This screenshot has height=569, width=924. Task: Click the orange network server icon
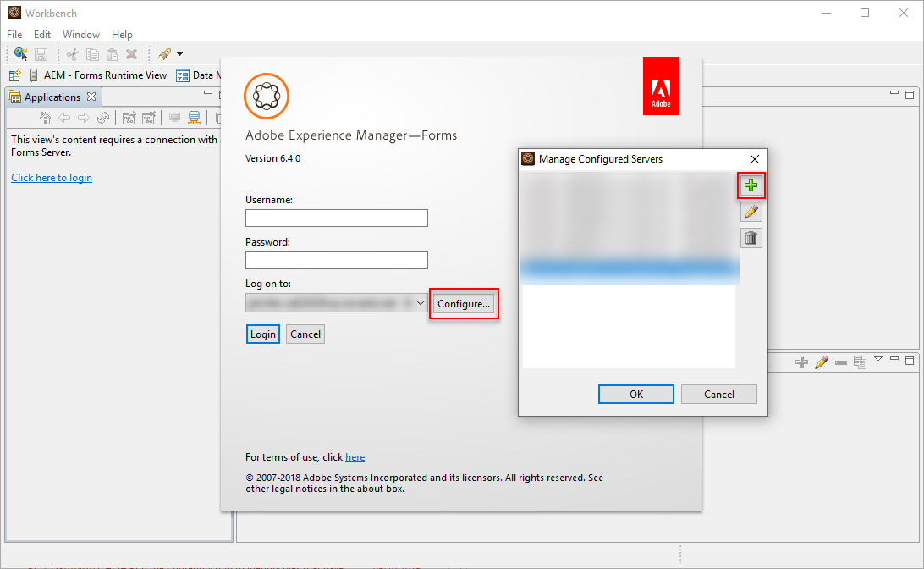[194, 118]
